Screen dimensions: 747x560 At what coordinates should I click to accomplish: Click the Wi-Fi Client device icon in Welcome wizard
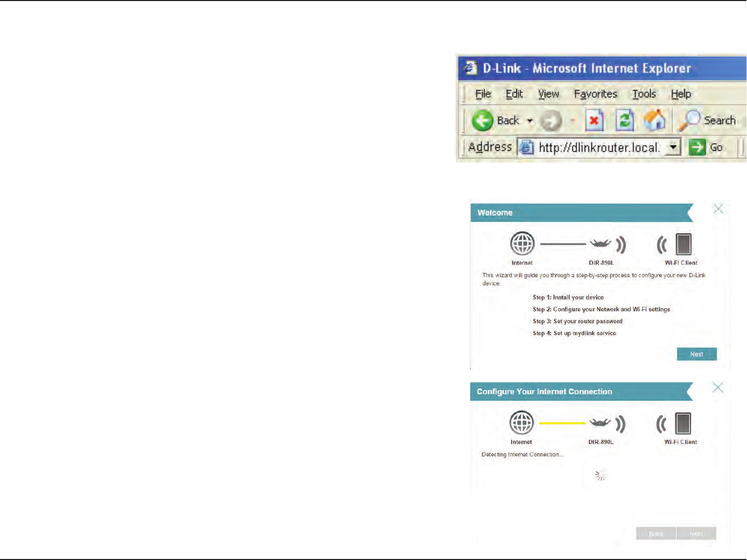[684, 244]
